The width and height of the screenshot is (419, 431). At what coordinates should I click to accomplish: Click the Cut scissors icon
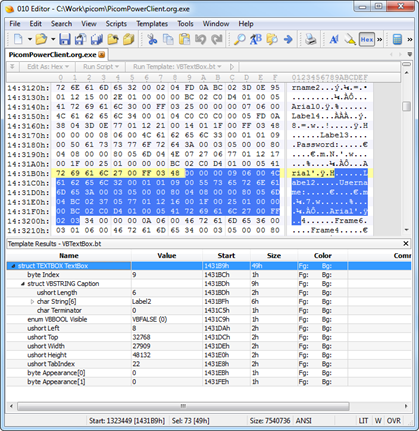tap(152, 39)
